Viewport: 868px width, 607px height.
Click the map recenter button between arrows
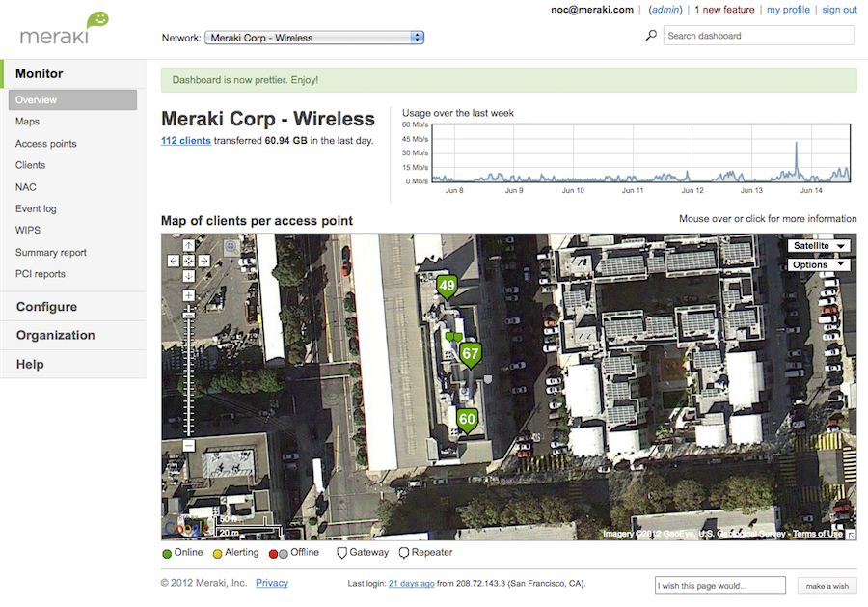(x=189, y=261)
